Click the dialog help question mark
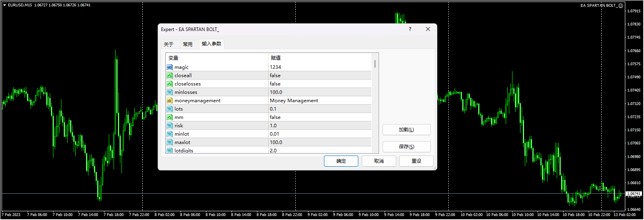This screenshot has height=220, width=644. [x=410, y=29]
